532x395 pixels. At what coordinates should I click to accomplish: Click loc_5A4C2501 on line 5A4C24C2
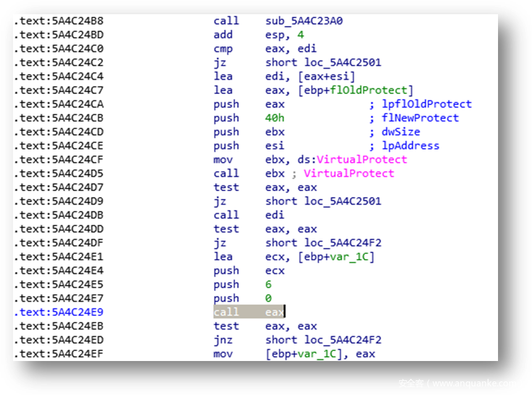[342, 62]
